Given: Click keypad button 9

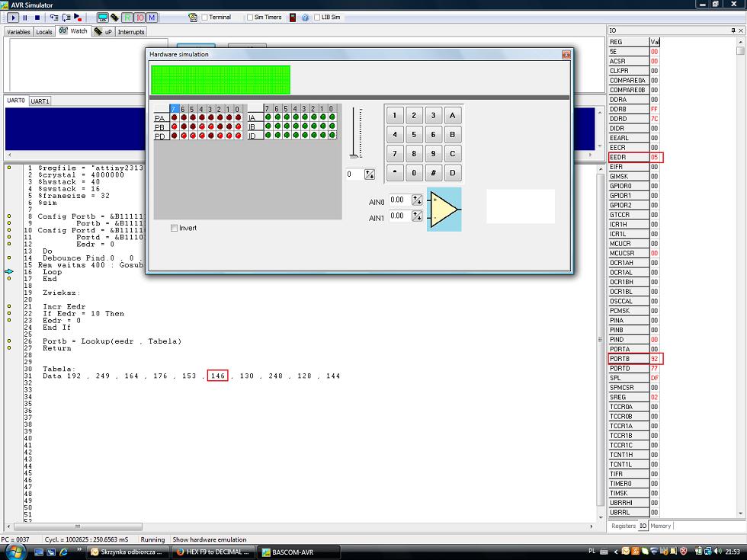Looking at the screenshot, I should pyautogui.click(x=433, y=154).
